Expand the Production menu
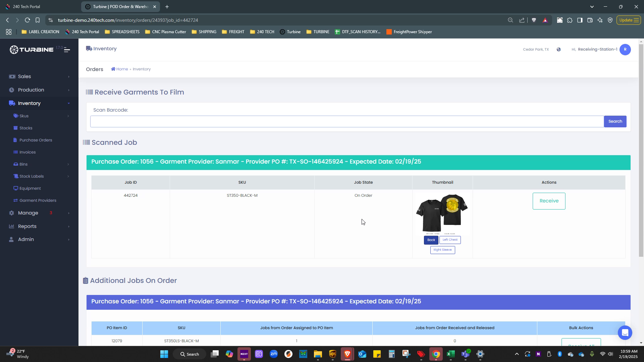Viewport: 644px width, 362px height. 31,90
